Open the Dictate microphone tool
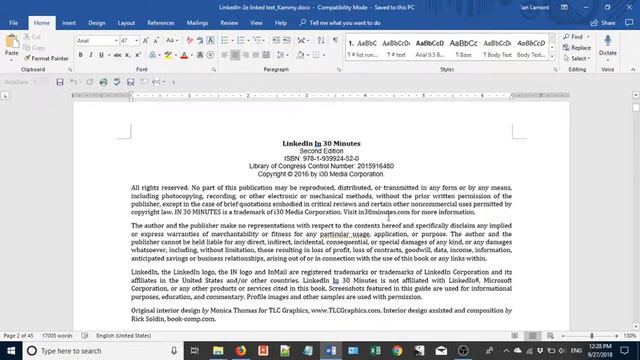This screenshot has width=640, height=360. click(607, 45)
